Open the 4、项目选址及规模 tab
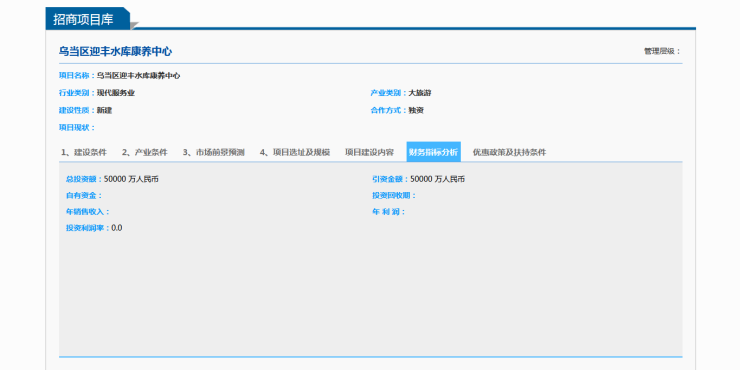Screen dimensions: 740x370 pos(295,152)
